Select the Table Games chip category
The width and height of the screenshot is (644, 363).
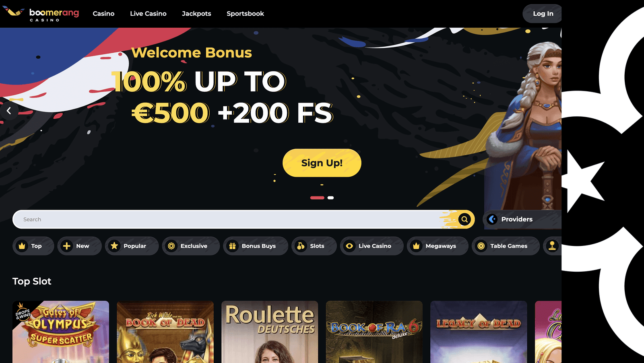(x=506, y=246)
